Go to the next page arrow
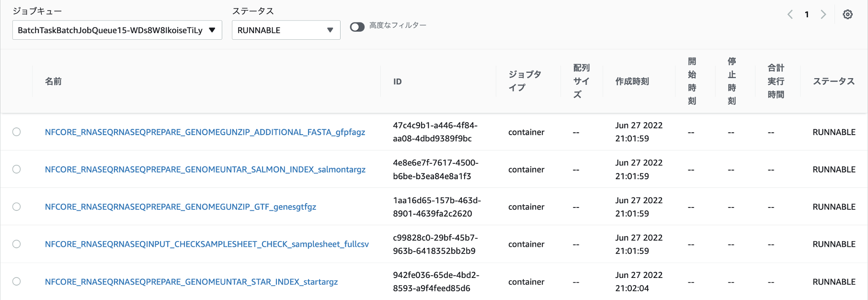Screen dimensions: 868x300 tap(823, 14)
